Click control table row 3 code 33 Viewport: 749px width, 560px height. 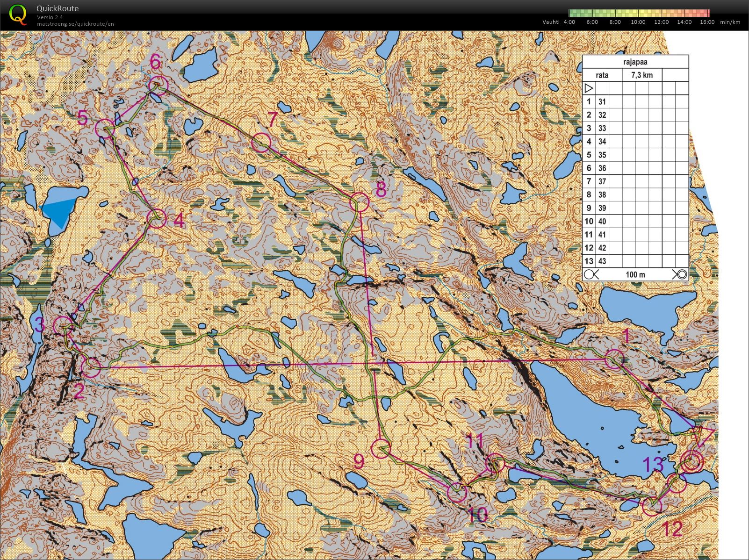tap(602, 128)
